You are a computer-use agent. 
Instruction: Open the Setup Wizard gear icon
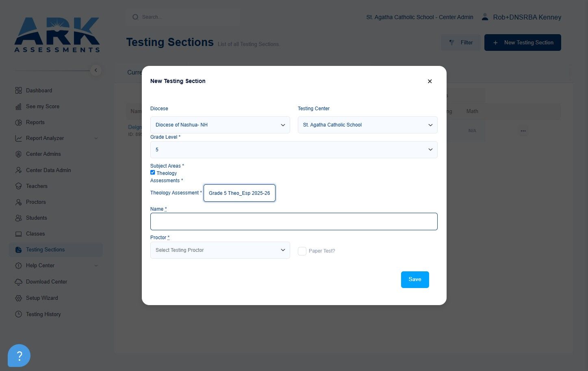pyautogui.click(x=18, y=298)
